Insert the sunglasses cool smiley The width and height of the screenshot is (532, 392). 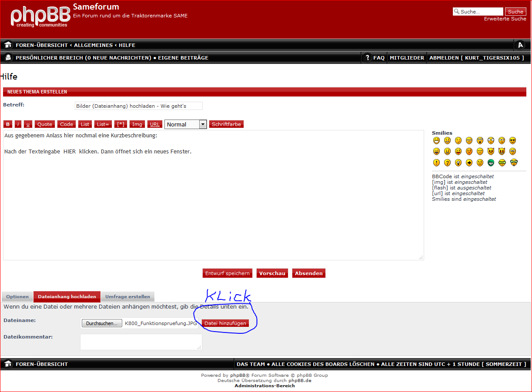512,140
